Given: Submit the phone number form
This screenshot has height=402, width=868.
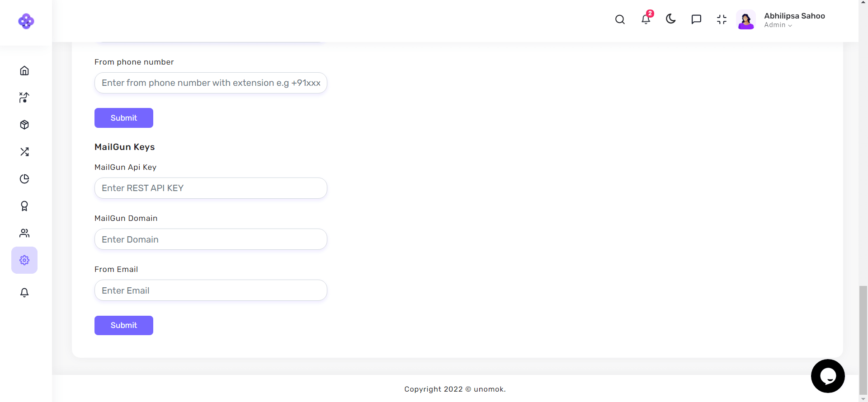Looking at the screenshot, I should pyautogui.click(x=124, y=118).
